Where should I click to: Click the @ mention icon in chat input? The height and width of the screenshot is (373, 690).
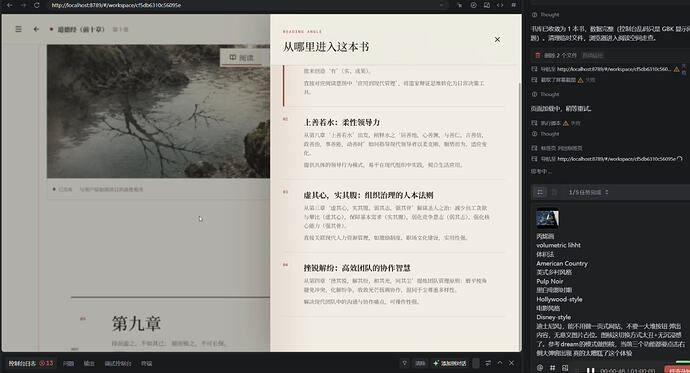(540, 368)
